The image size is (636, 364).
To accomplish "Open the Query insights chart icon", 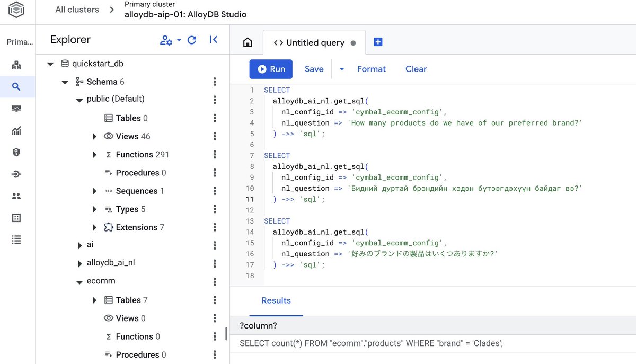I will point(16,131).
